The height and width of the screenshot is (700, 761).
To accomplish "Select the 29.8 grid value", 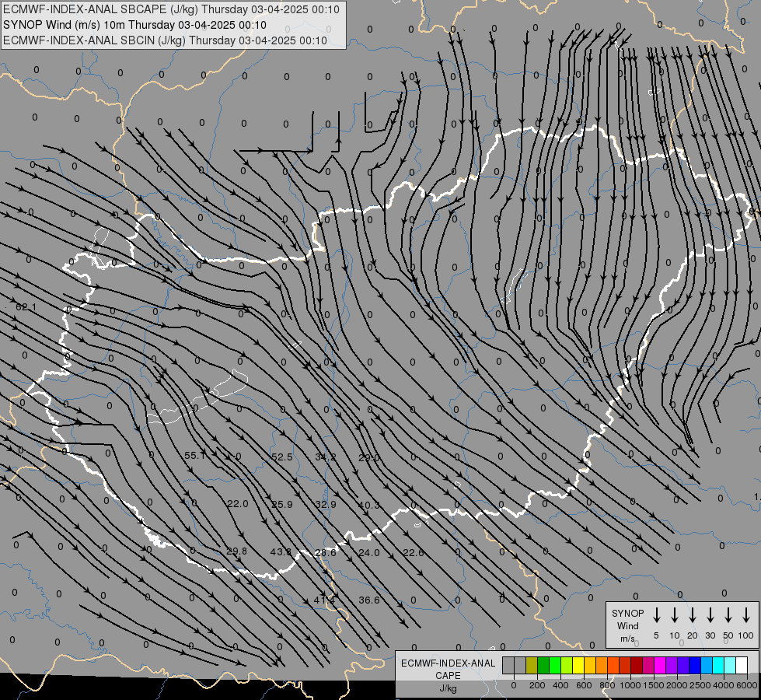I will click(237, 551).
